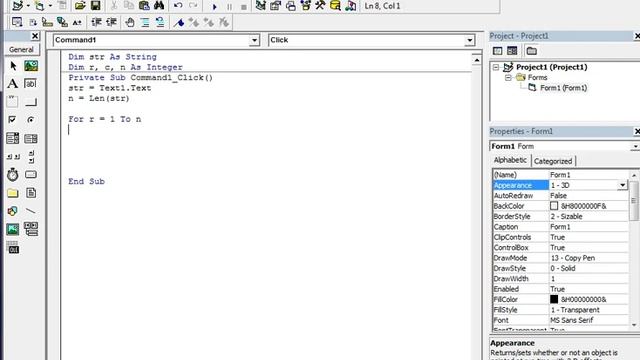
Task: Click the Add Standard EXE Project icon
Action: 18,6
